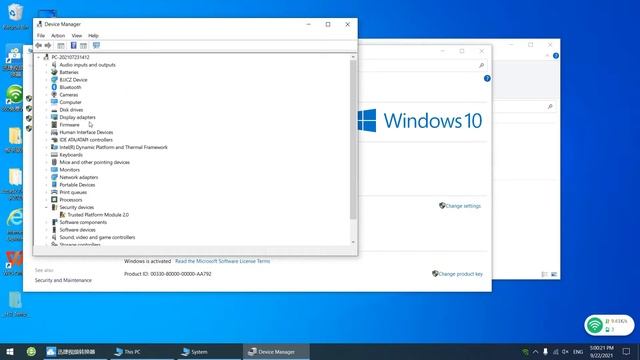Select the Cameras category icon
Viewport: 640px width, 360px height.
pos(54,95)
